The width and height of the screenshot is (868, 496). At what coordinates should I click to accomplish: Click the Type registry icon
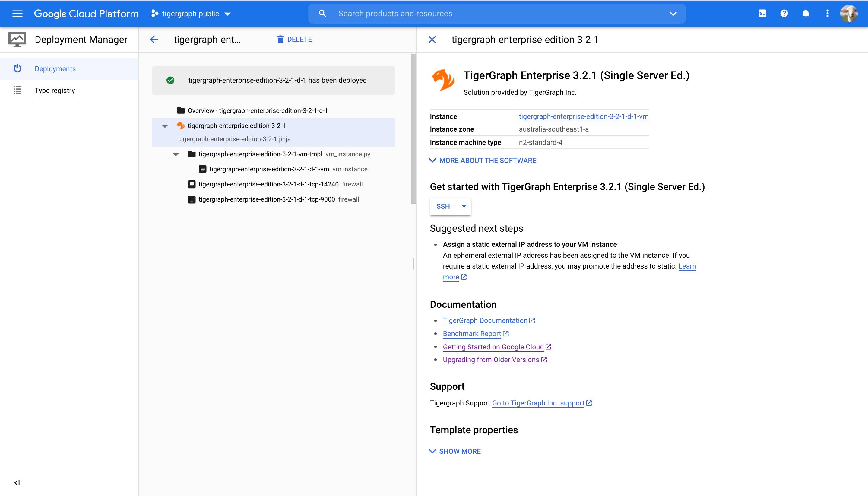pos(17,90)
